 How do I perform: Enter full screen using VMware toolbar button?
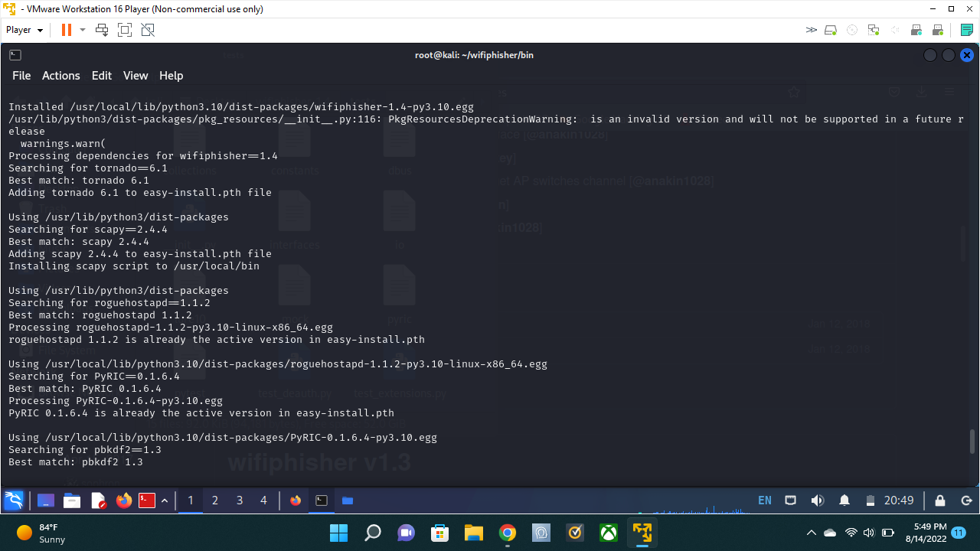click(124, 29)
